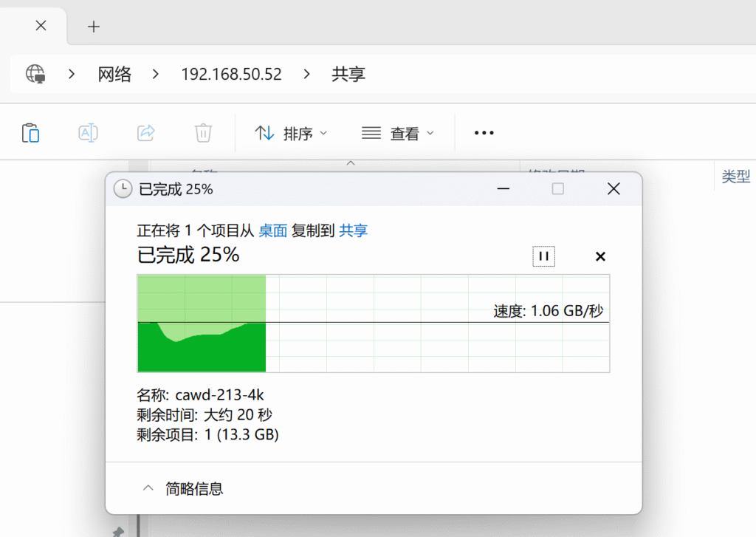Open the three-dot more options menu
The height and width of the screenshot is (537, 756).
pyautogui.click(x=484, y=133)
